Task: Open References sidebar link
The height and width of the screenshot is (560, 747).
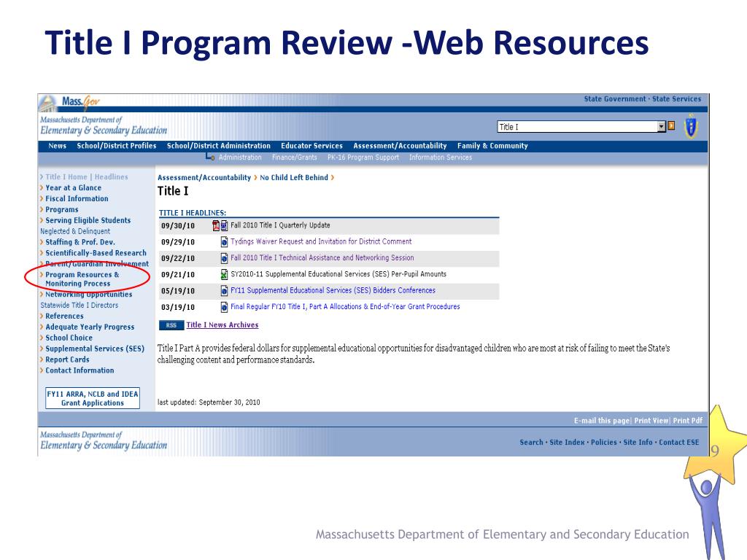Action: pyautogui.click(x=64, y=316)
